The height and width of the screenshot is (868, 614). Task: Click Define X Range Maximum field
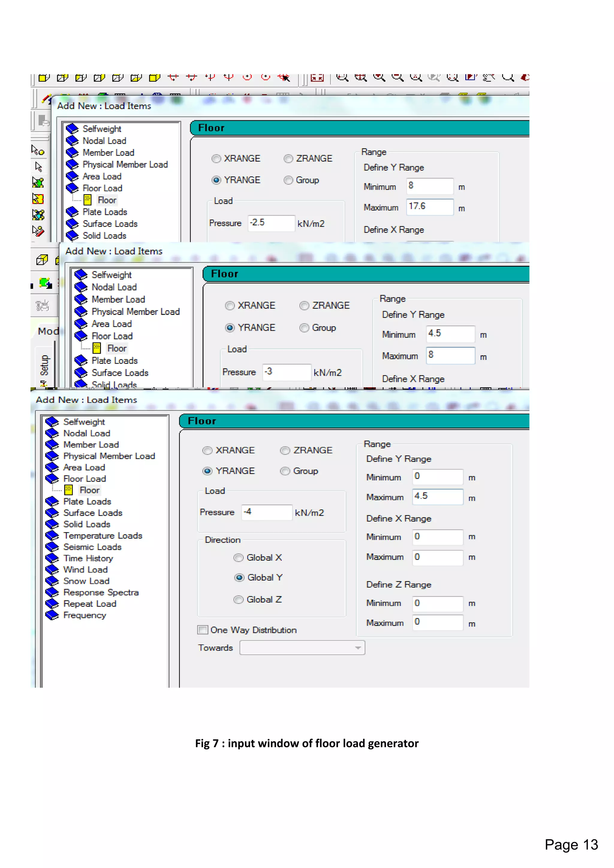438,557
